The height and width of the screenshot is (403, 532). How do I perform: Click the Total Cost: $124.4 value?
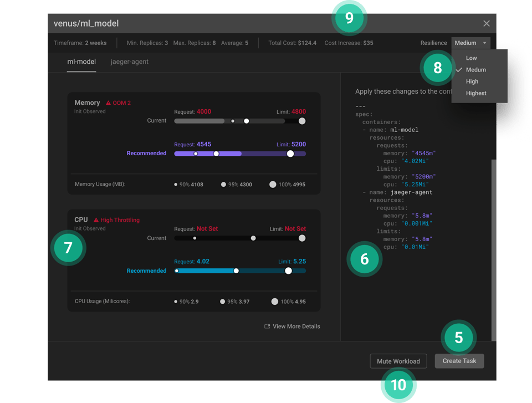click(293, 43)
